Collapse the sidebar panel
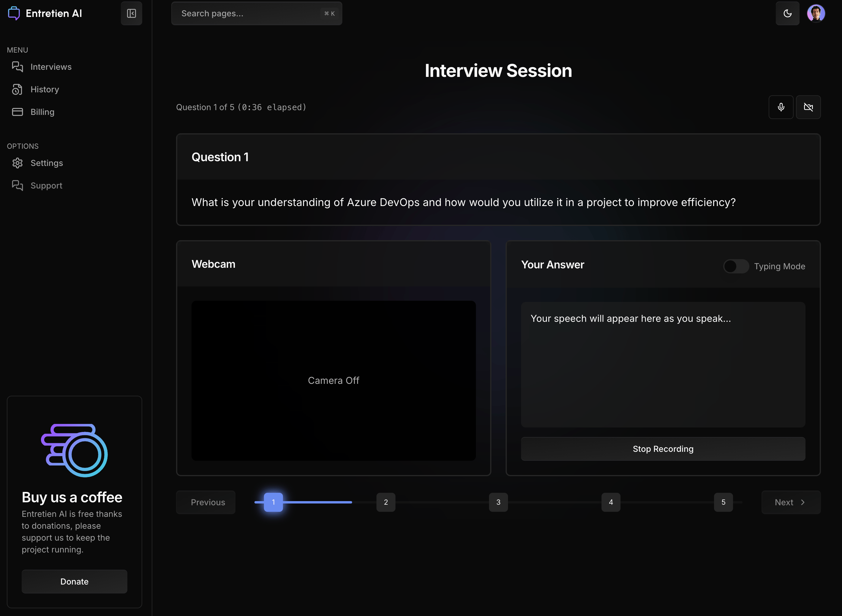Image resolution: width=842 pixels, height=616 pixels. pos(131,13)
